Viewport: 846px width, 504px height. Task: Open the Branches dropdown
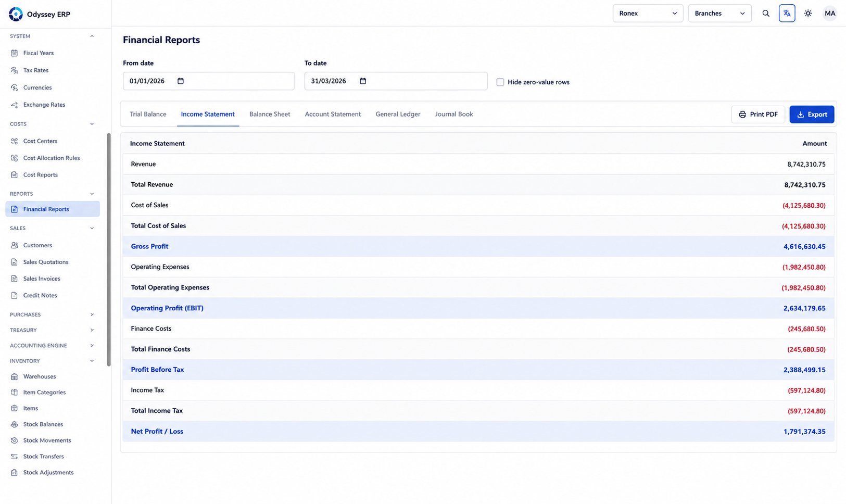coord(719,14)
